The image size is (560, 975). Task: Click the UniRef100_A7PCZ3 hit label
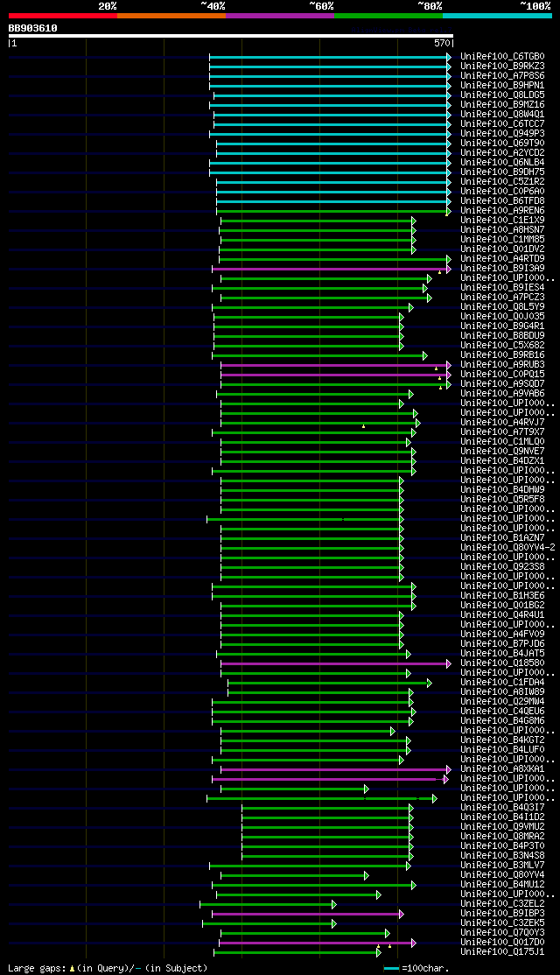click(x=503, y=298)
